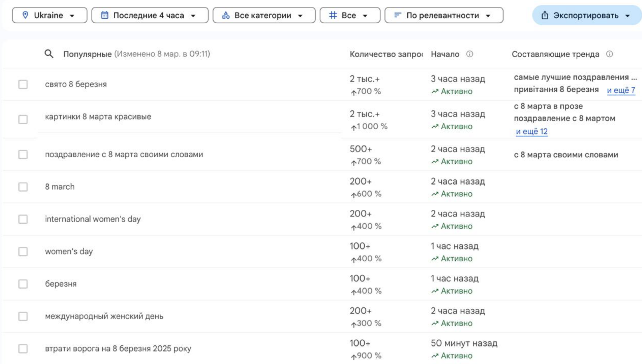Click info icon next to Начало
This screenshot has height=364, width=642.
pos(469,54)
